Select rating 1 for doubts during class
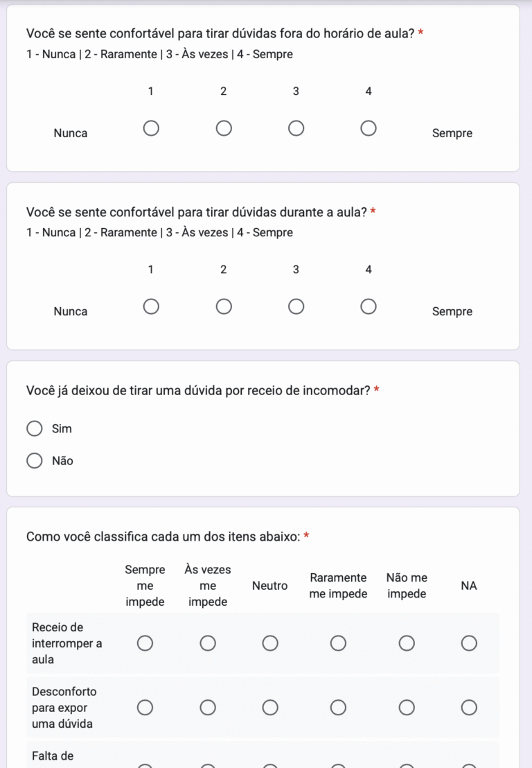Image resolution: width=532 pixels, height=768 pixels. click(x=151, y=306)
